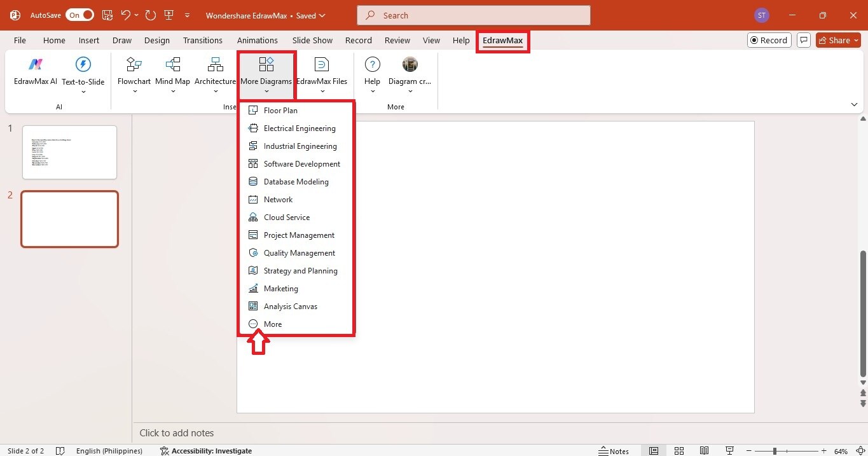Go to the Design tab

tap(157, 40)
